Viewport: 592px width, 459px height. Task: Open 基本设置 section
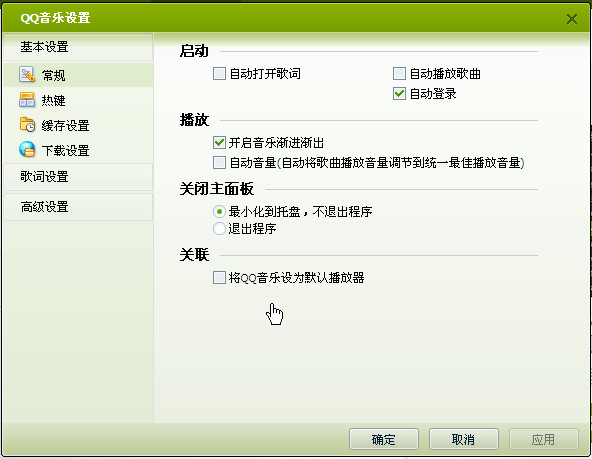(x=78, y=47)
